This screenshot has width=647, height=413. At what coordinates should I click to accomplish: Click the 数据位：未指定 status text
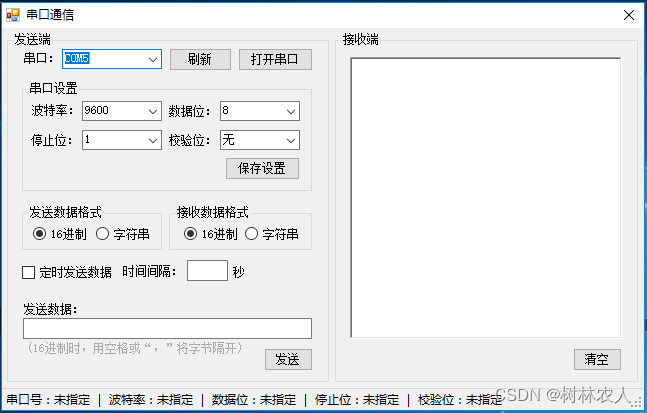[254, 399]
